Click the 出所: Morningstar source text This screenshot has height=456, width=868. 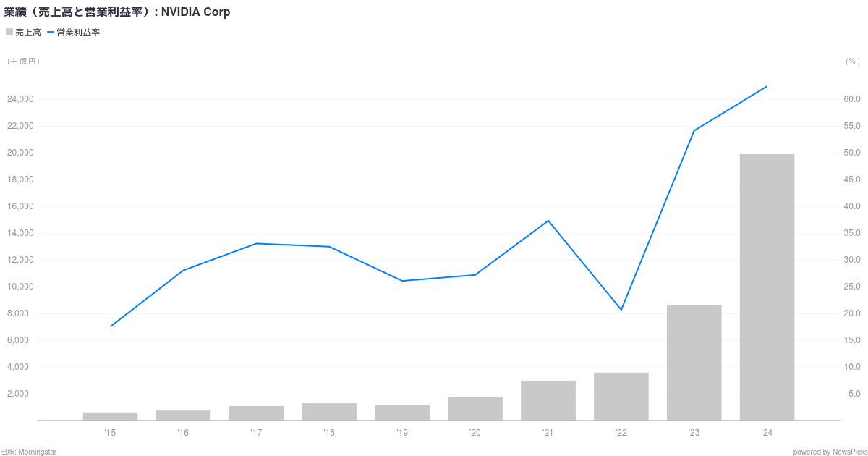coord(29,452)
